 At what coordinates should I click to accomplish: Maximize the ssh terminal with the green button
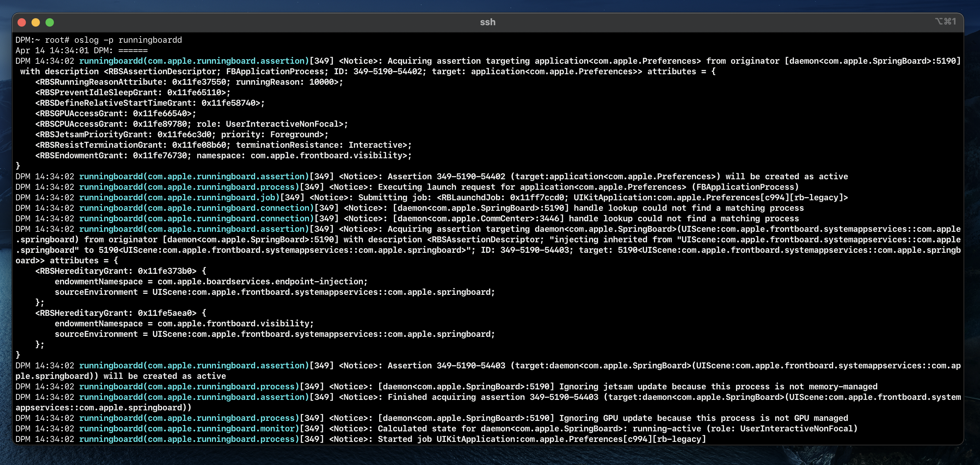point(50,22)
